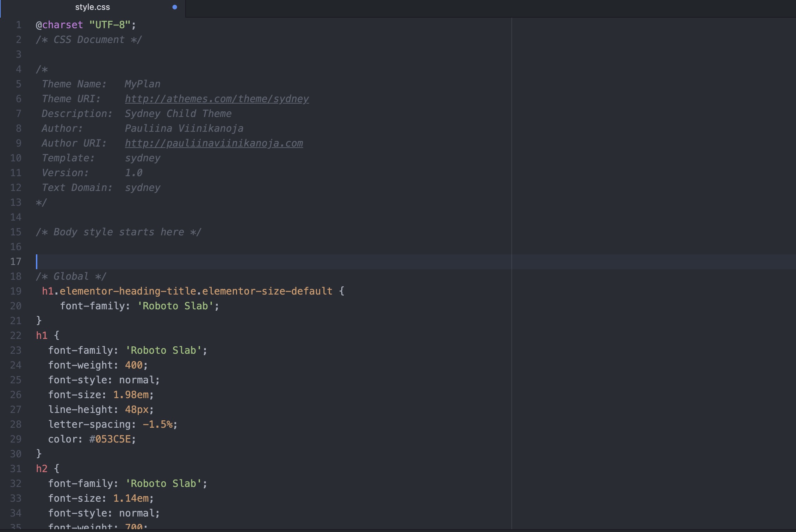
Task: Click 'Roboto Slab' value on line 20
Action: tap(175, 306)
